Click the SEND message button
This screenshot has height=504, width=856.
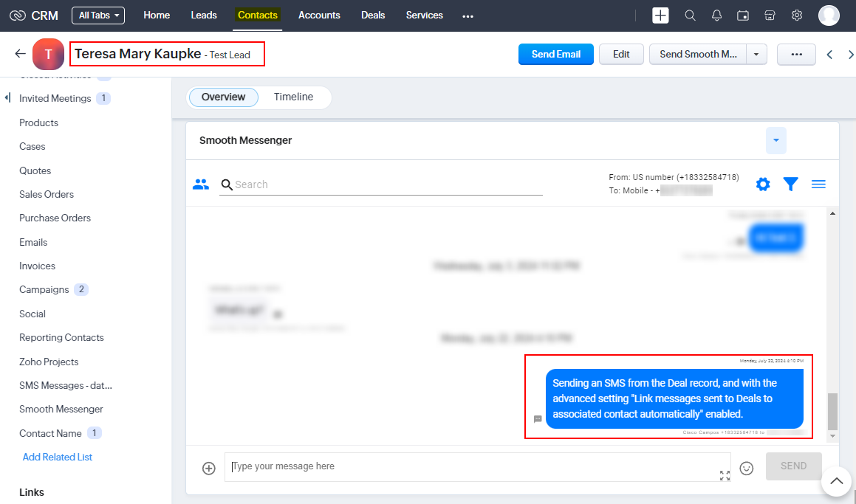[x=793, y=466]
